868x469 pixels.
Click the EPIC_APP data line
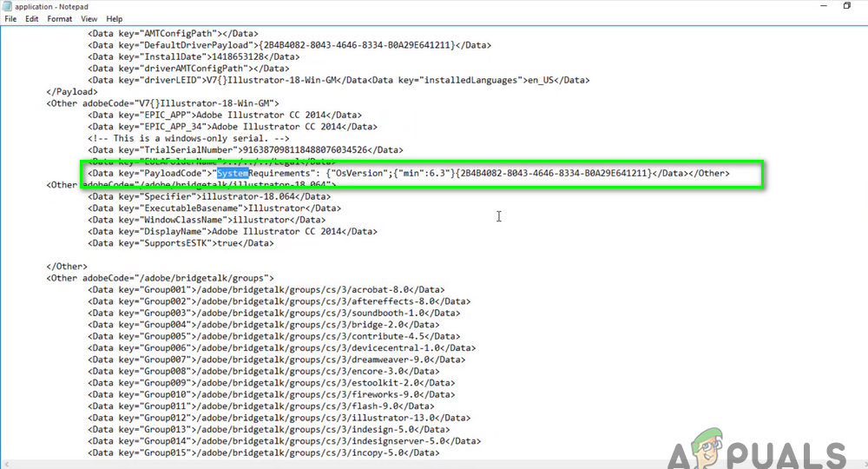pos(225,115)
